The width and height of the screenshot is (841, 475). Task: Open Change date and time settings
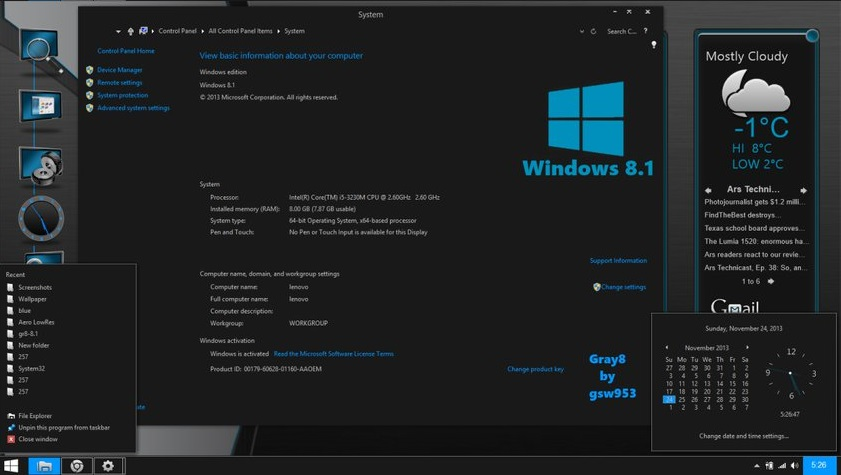pos(744,436)
